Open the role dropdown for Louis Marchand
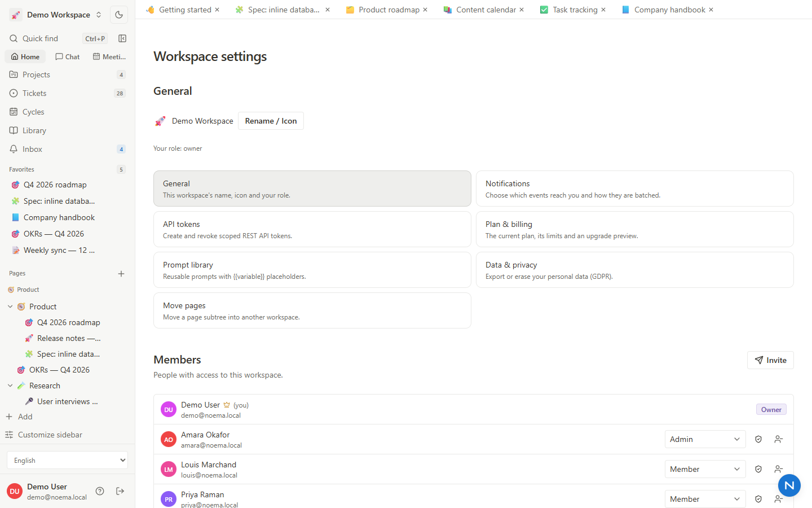 pyautogui.click(x=705, y=469)
